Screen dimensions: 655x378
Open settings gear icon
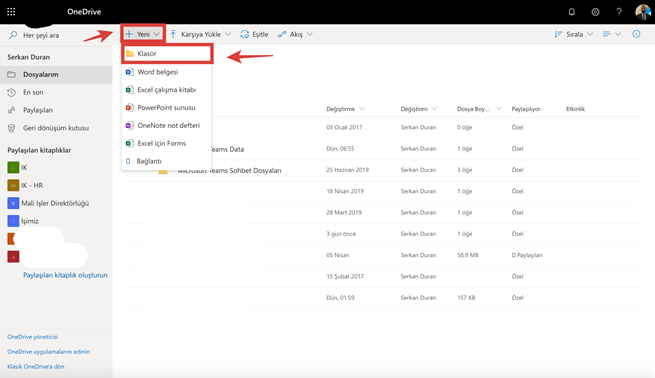[595, 12]
